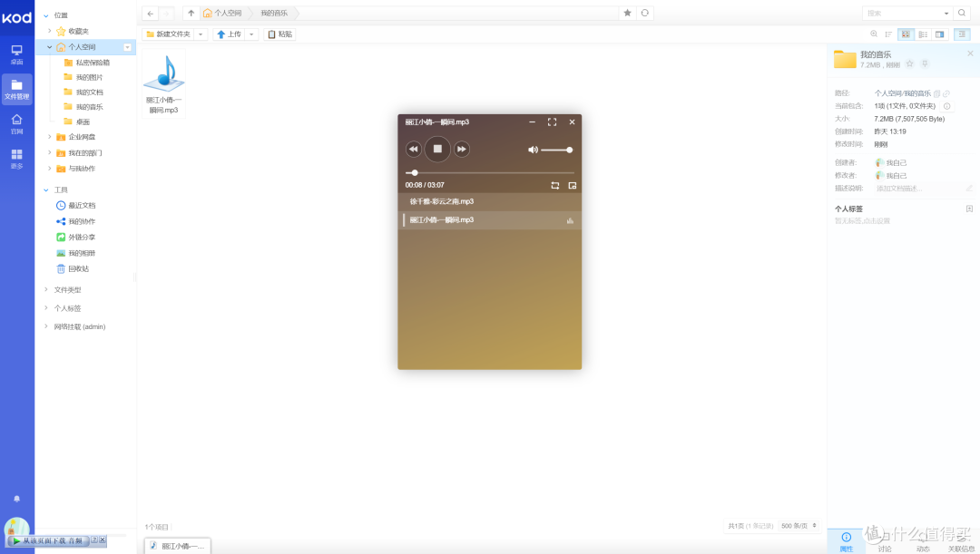
Task: Set the music player to fullscreen
Action: coord(552,122)
